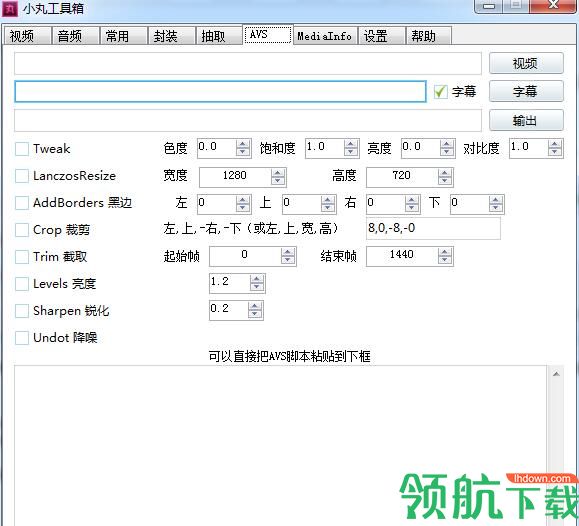Increase 上 border value up arrow
This screenshot has width=579, height=526.
(x=328, y=200)
